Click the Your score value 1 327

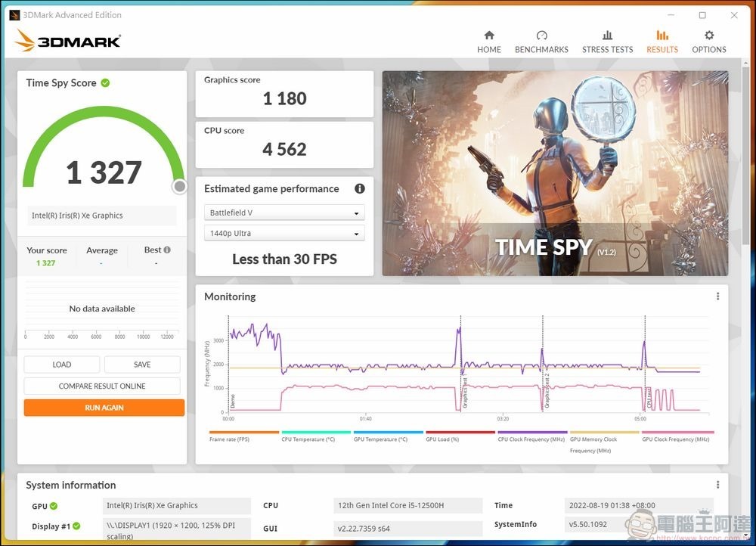pyautogui.click(x=46, y=263)
